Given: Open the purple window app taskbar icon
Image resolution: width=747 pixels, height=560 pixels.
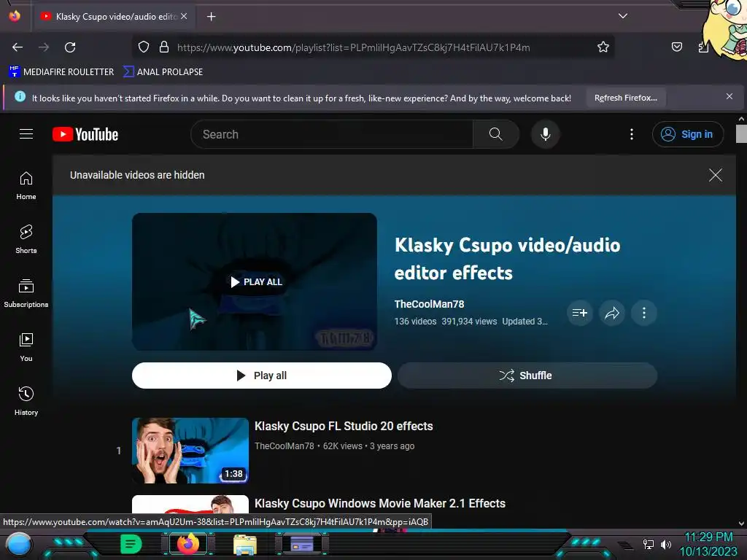Looking at the screenshot, I should pos(302,543).
